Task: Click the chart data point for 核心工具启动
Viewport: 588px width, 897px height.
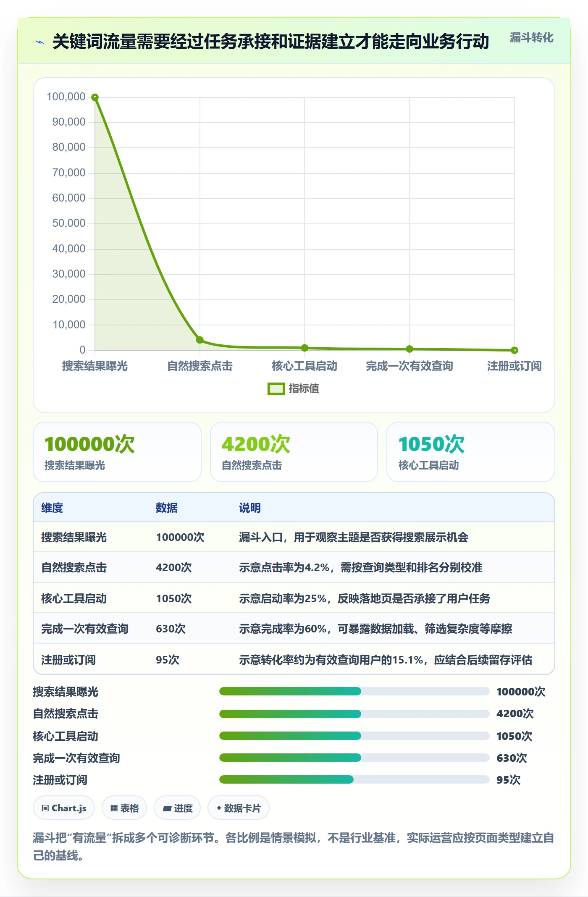Action: pyautogui.click(x=304, y=348)
